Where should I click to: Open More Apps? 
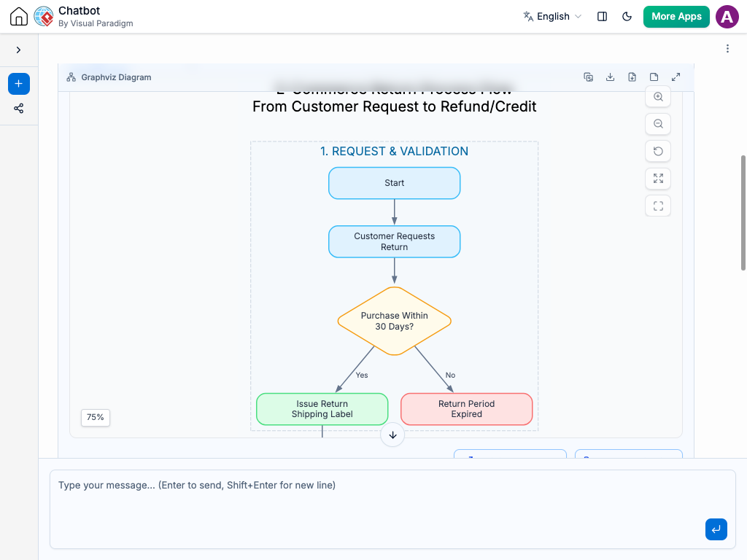pyautogui.click(x=676, y=16)
